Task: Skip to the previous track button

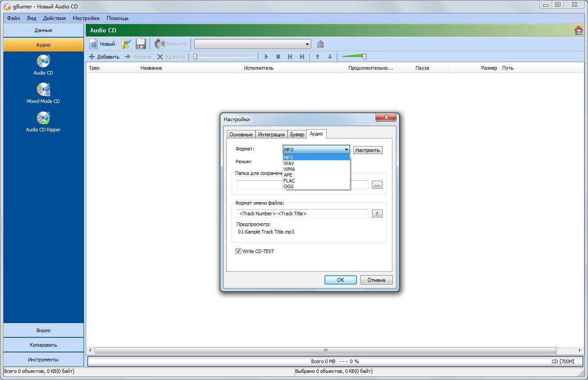Action: point(290,57)
